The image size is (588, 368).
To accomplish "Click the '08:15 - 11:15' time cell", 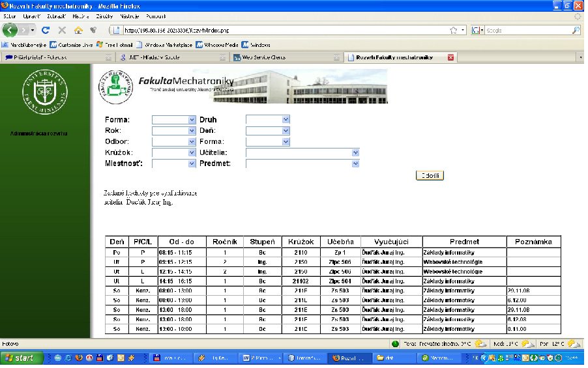I will point(182,253).
